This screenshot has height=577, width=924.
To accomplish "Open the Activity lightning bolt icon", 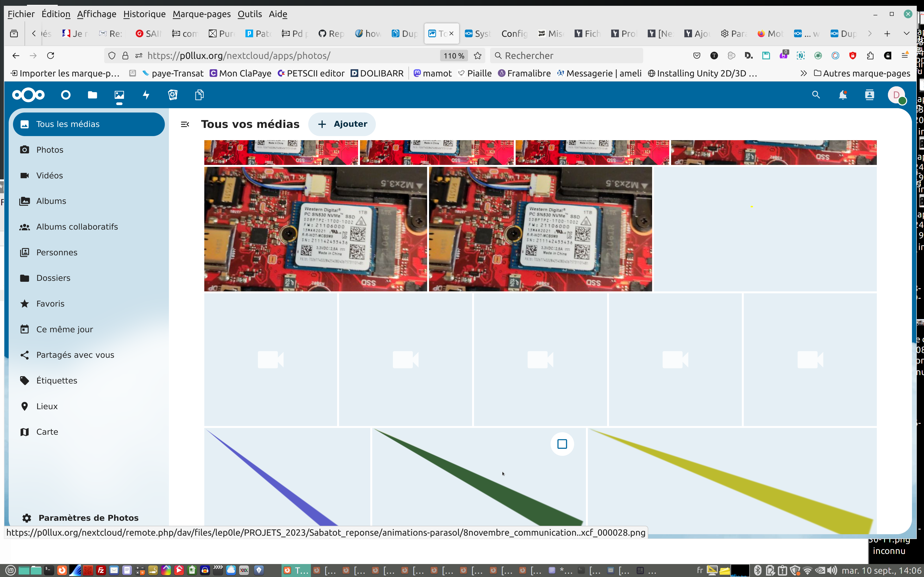I will [x=146, y=95].
